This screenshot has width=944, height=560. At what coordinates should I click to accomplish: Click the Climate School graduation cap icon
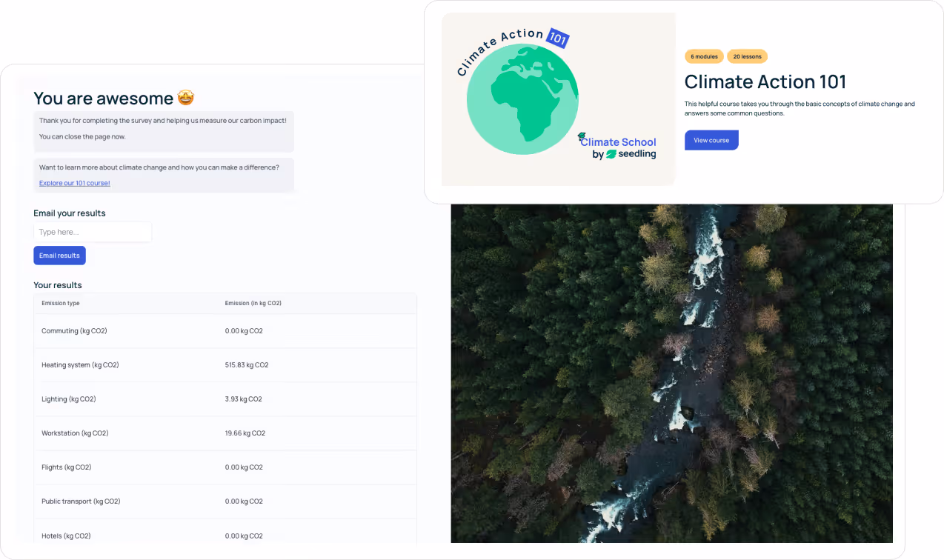point(582,137)
